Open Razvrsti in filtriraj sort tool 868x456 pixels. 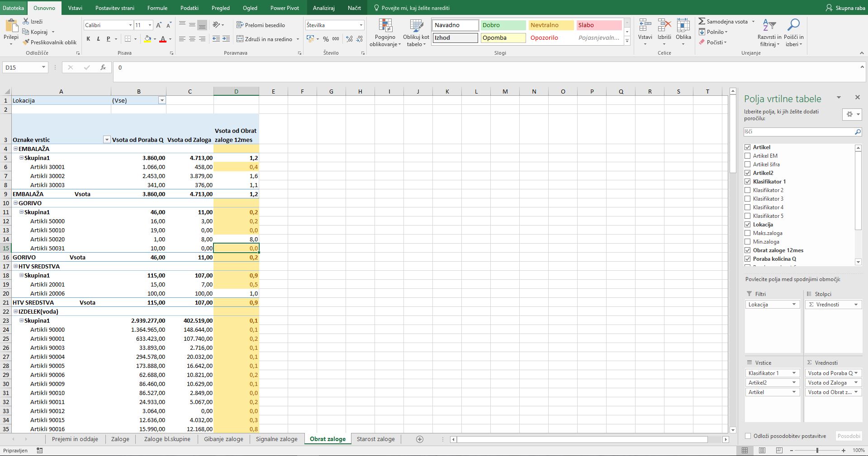pyautogui.click(x=769, y=33)
